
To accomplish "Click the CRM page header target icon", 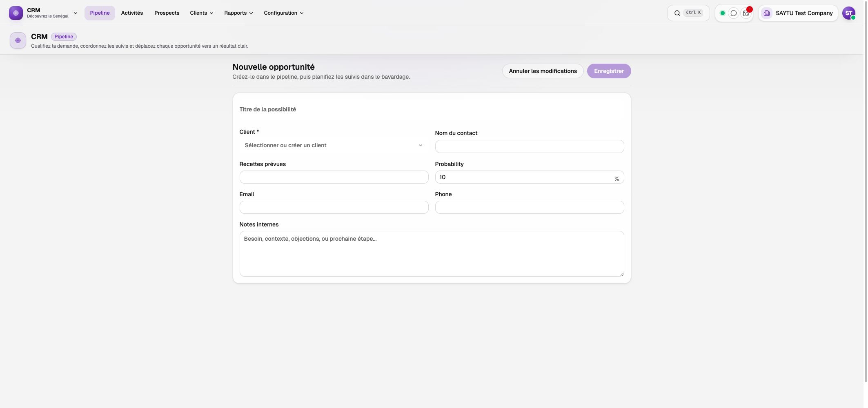I will [x=18, y=40].
